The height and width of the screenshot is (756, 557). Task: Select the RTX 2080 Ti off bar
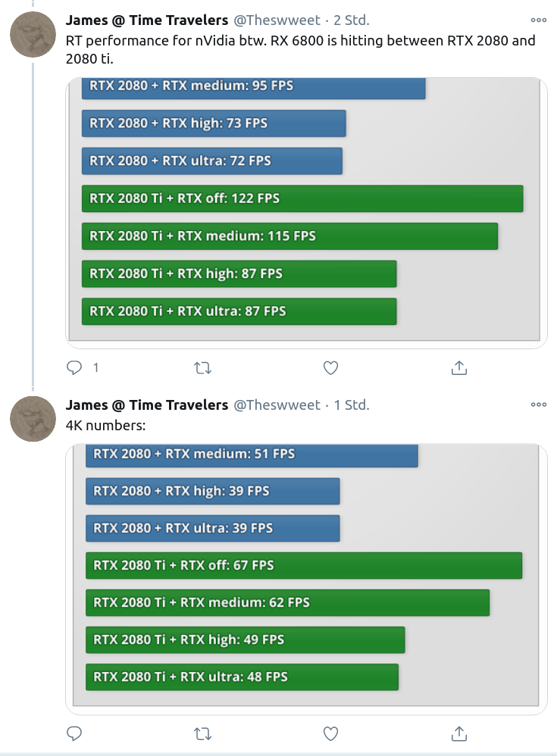click(x=303, y=198)
